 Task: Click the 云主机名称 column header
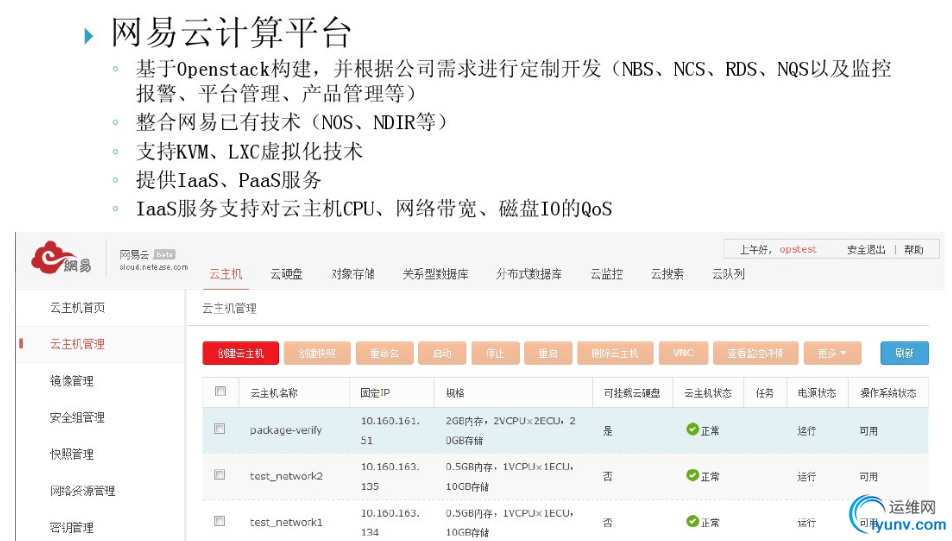click(x=274, y=393)
